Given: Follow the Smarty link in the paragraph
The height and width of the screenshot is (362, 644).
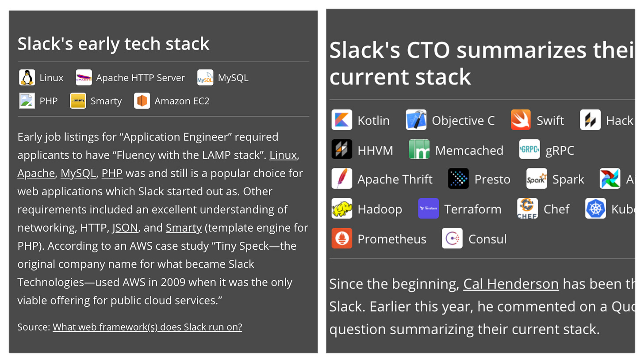Looking at the screenshot, I should [x=184, y=228].
